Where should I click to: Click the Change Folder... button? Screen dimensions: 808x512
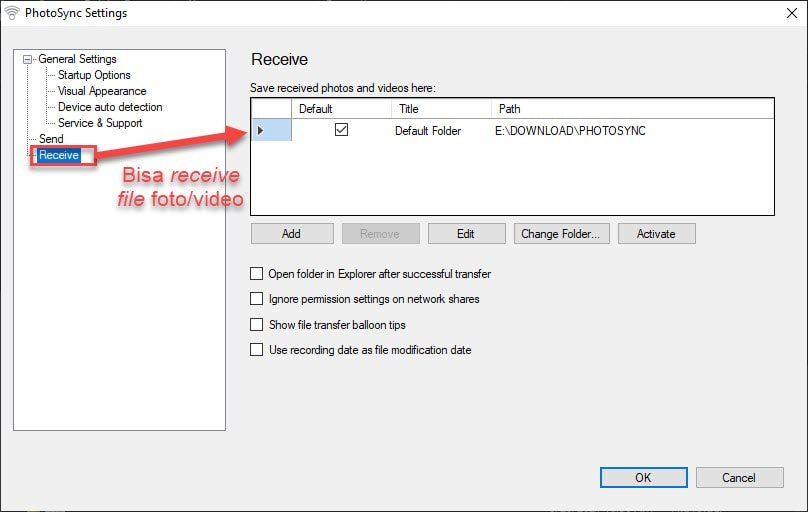(x=562, y=233)
